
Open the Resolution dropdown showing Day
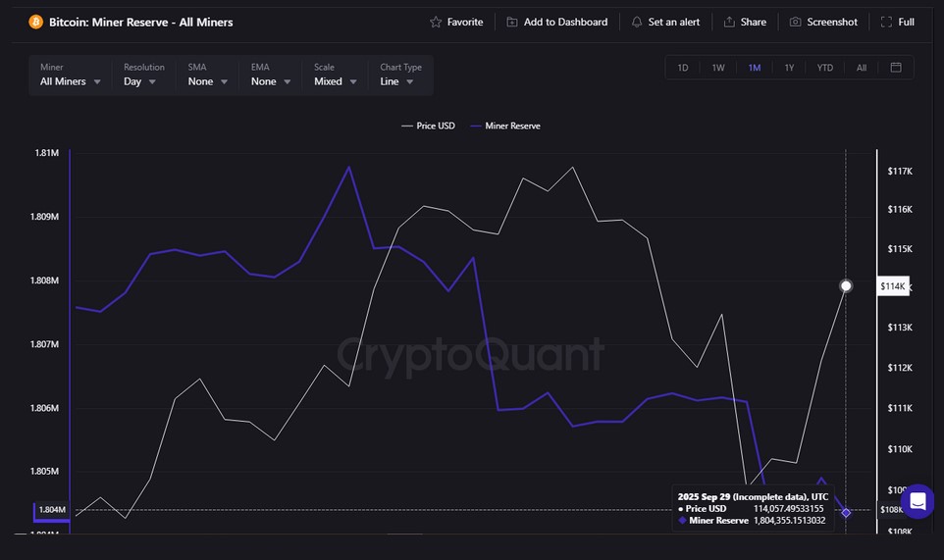[x=140, y=81]
